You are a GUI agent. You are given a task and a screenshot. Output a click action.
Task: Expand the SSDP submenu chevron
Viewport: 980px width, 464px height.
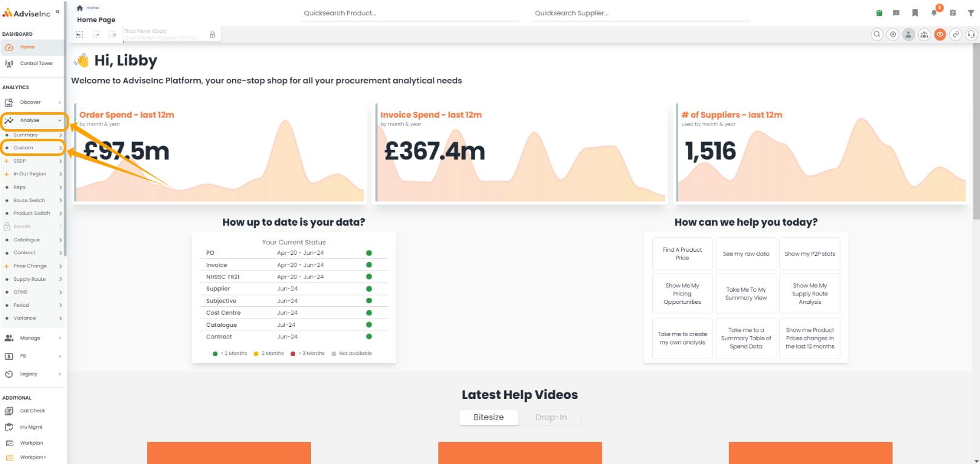tap(61, 161)
